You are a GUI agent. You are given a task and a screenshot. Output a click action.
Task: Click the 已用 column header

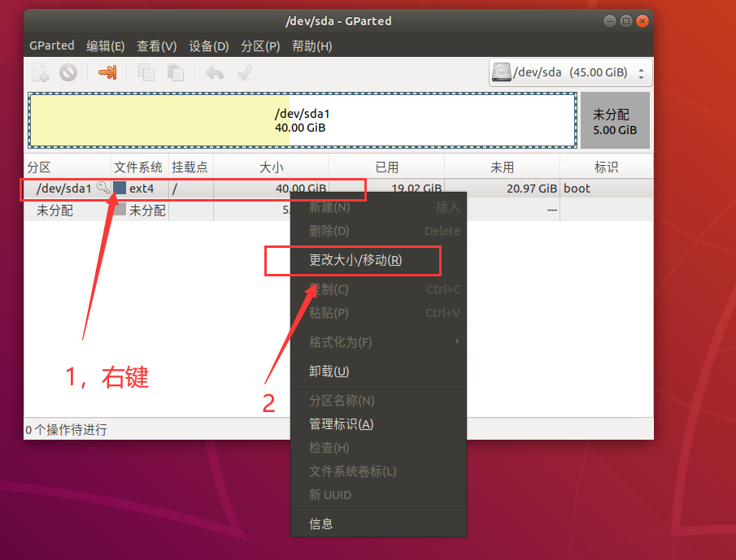click(x=387, y=167)
